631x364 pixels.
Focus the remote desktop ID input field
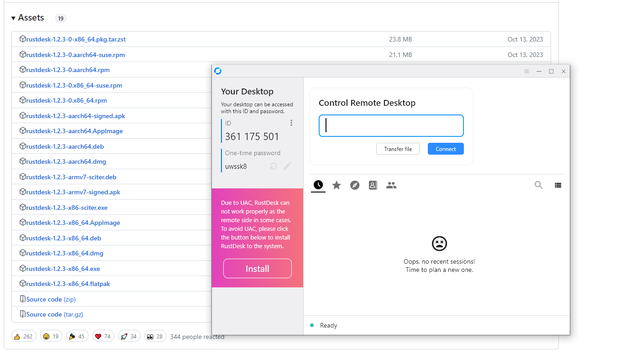point(391,125)
